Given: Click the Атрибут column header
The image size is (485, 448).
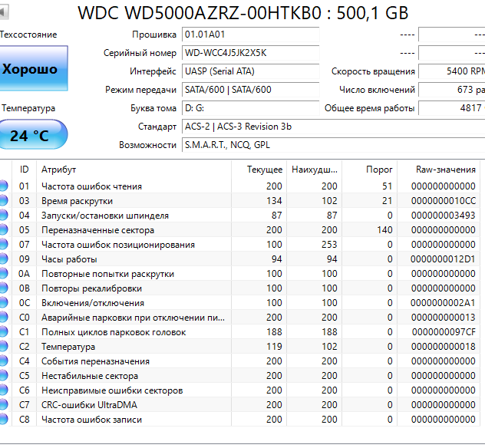Looking at the screenshot, I should click(x=58, y=169).
